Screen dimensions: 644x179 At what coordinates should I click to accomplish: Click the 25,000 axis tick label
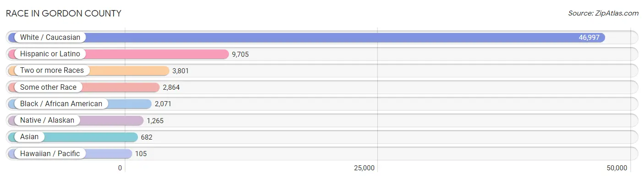(x=365, y=168)
